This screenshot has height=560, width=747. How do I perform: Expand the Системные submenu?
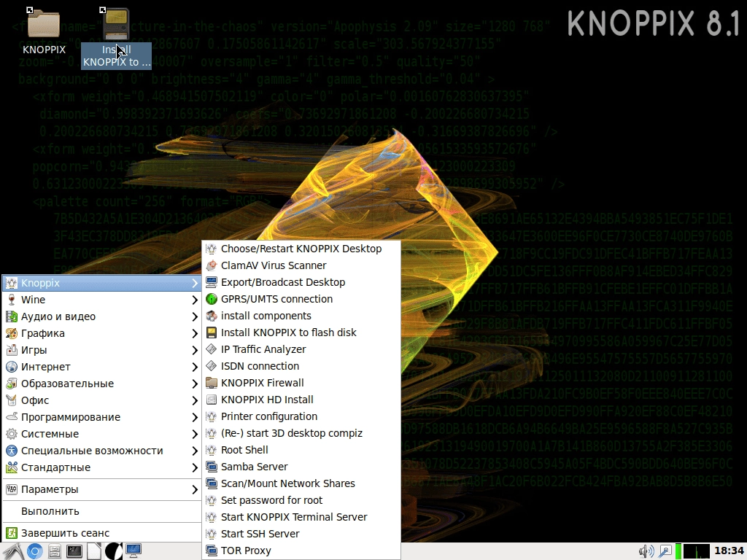(x=101, y=434)
